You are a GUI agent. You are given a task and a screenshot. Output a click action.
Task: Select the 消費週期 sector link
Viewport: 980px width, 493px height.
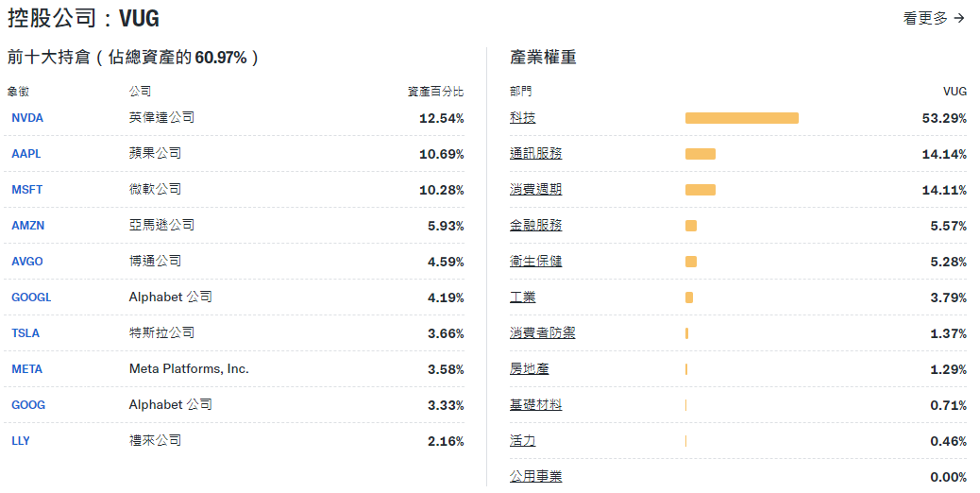click(x=535, y=190)
